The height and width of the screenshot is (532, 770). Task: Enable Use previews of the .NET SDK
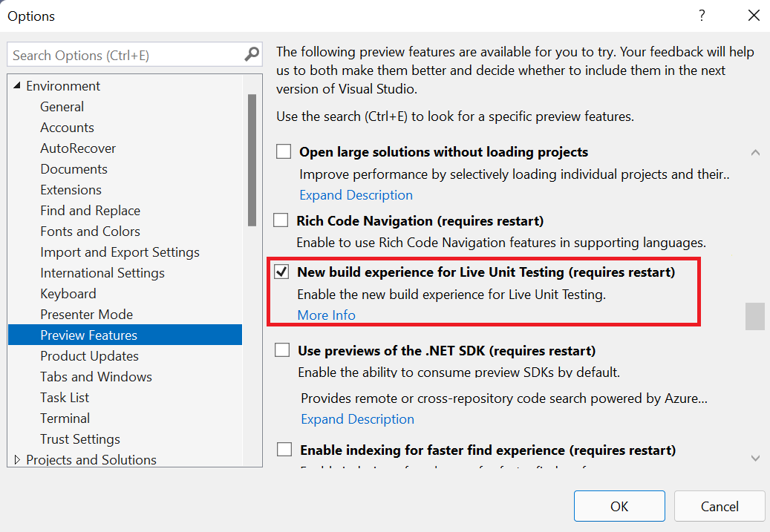click(283, 350)
